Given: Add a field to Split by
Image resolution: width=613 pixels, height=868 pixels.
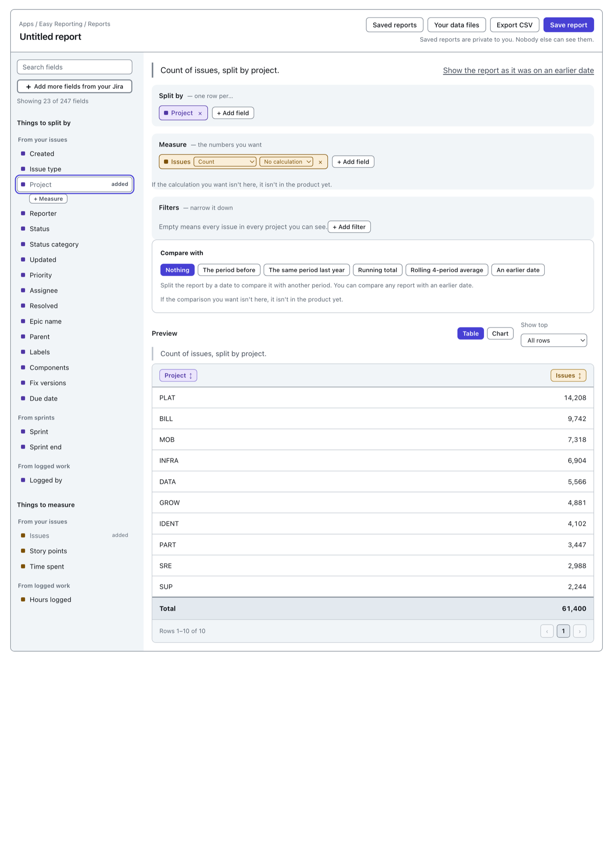Looking at the screenshot, I should pos(233,113).
